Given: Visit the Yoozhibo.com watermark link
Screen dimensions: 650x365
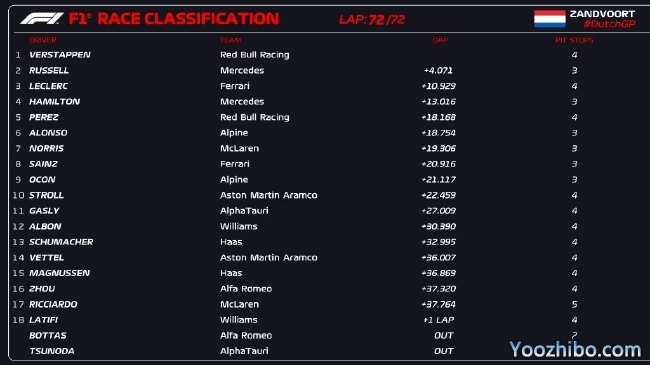Looking at the screenshot, I should 575,350.
